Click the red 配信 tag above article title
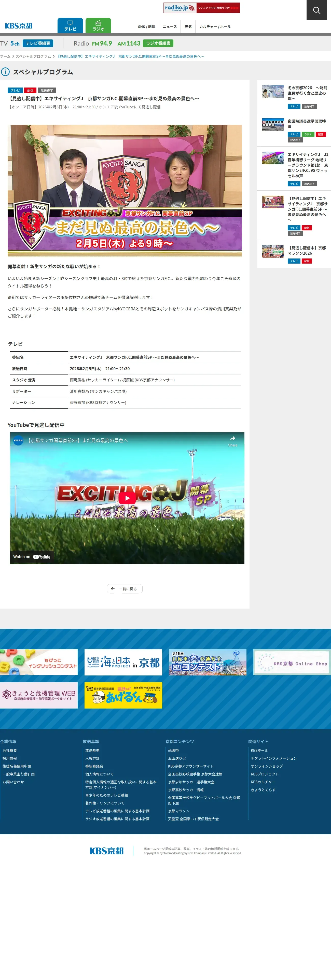Screen dimensions: 331x980 pos(30,91)
